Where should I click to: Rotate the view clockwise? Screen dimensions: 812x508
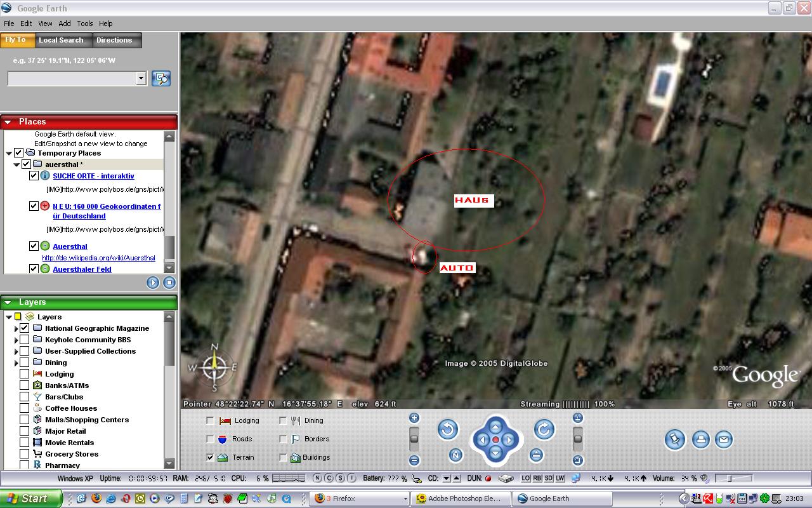pos(544,429)
